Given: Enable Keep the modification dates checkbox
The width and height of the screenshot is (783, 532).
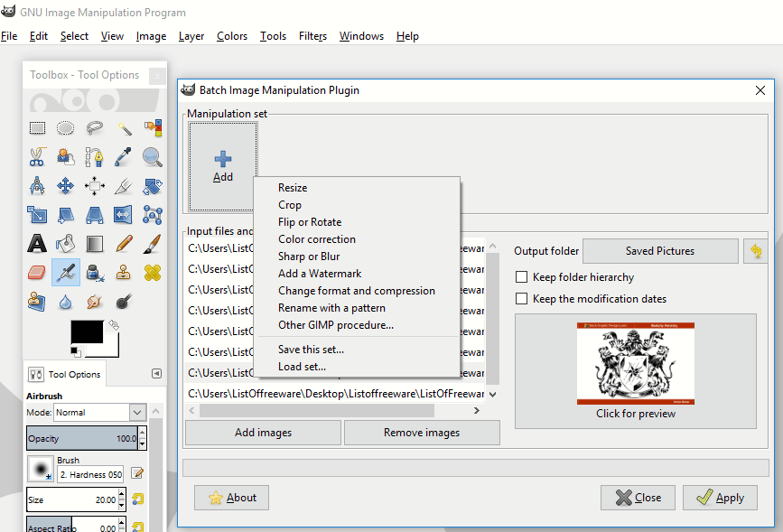Looking at the screenshot, I should (521, 298).
